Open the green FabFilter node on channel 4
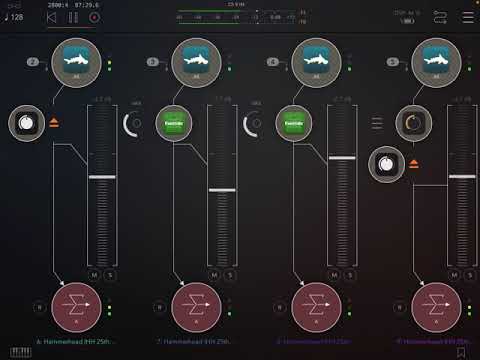This screenshot has width=480, height=360. point(294,123)
